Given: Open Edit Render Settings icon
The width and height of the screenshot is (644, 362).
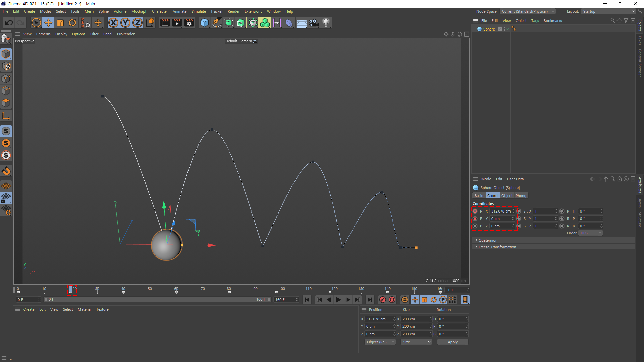Looking at the screenshot, I should [x=189, y=23].
